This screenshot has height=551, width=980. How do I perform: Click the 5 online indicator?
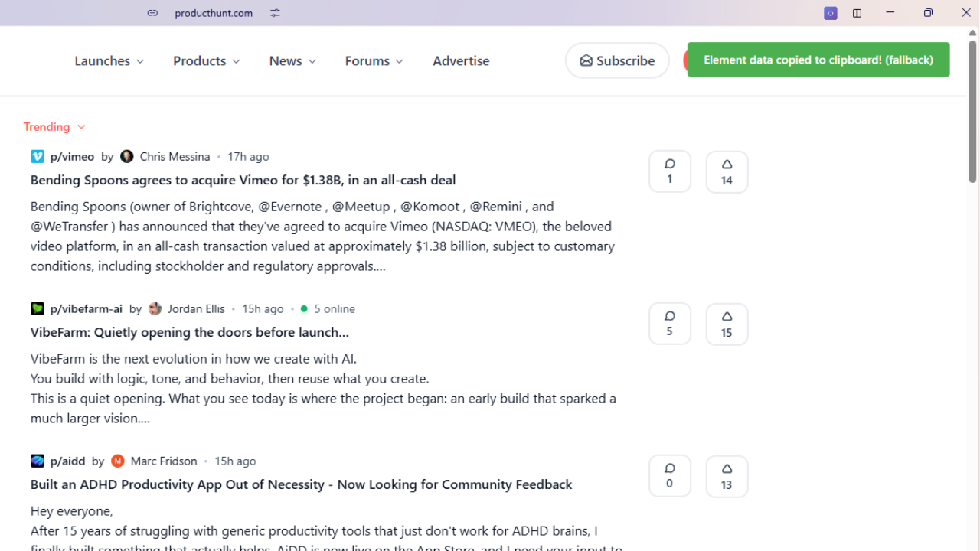coord(328,308)
